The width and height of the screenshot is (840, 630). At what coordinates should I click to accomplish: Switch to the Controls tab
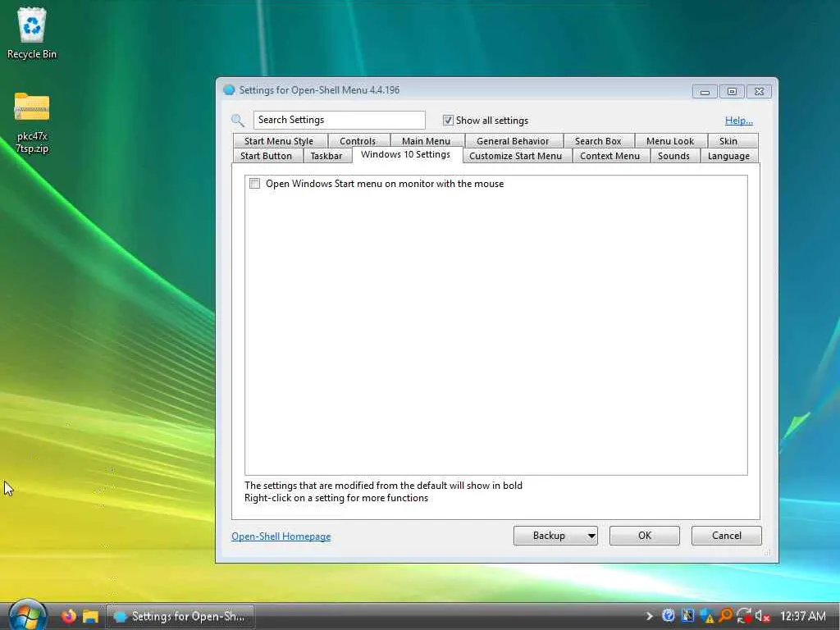[x=358, y=141]
